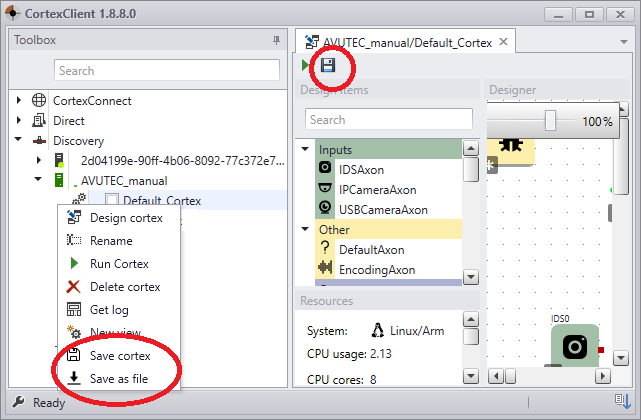The image size is (641, 420).
Task: Click the IDSAxon camera icon
Action: [325, 167]
